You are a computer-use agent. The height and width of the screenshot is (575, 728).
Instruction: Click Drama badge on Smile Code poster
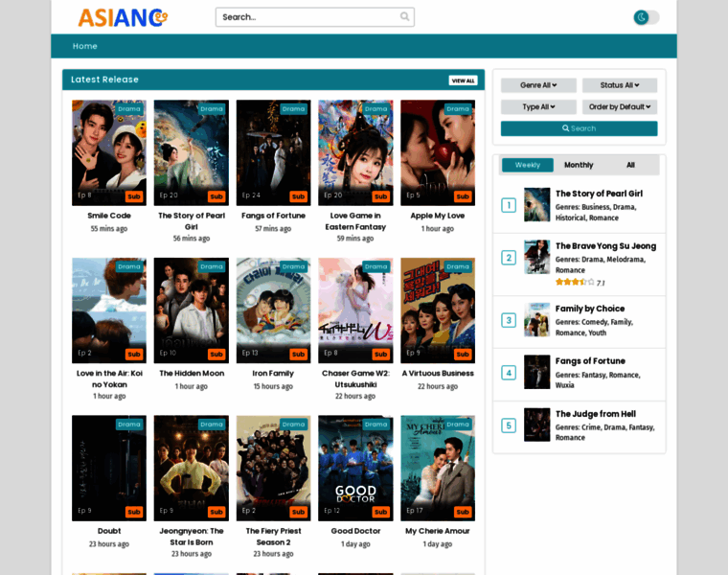(129, 109)
